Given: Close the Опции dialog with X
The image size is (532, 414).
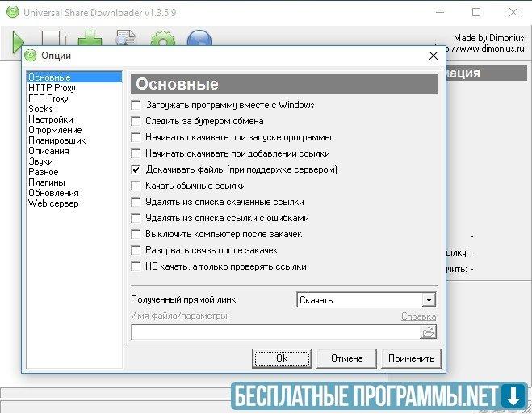Looking at the screenshot, I should pos(434,56).
